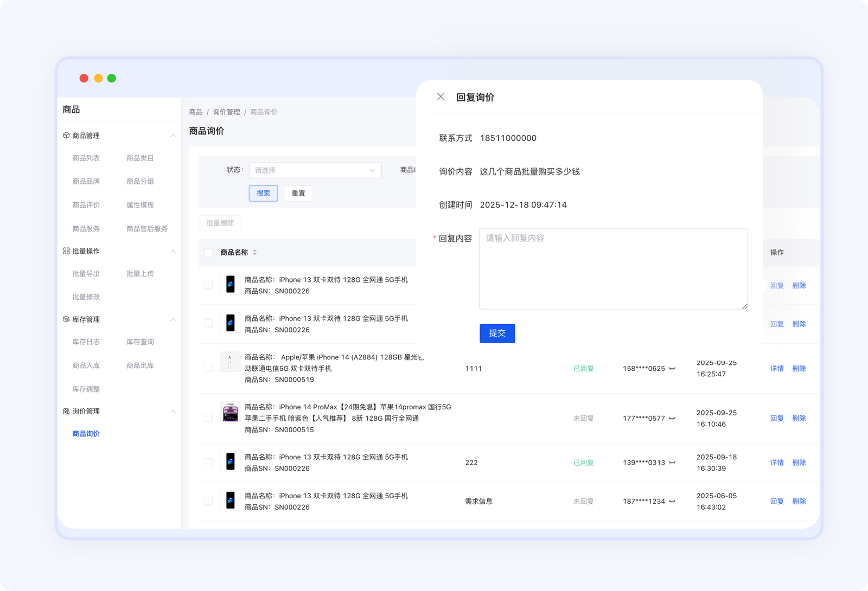Tick the iPhone 14 ProMax row checkbox

[x=209, y=418]
